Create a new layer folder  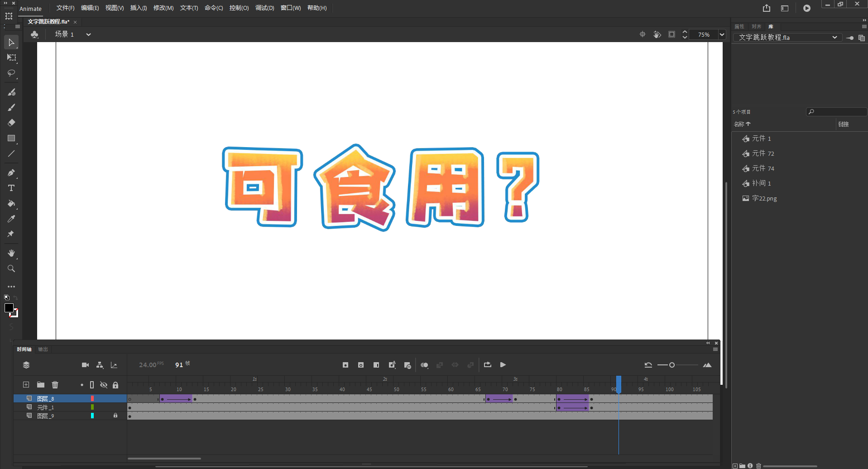41,385
